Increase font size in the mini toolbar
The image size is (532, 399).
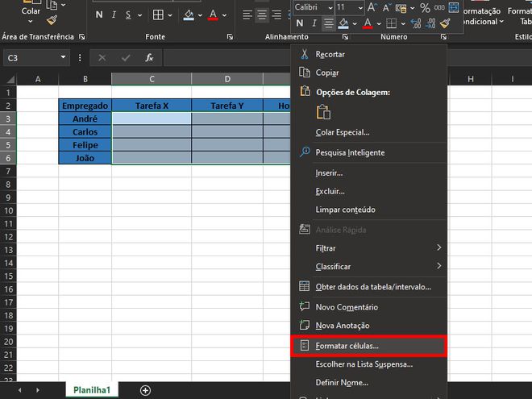(x=372, y=7)
